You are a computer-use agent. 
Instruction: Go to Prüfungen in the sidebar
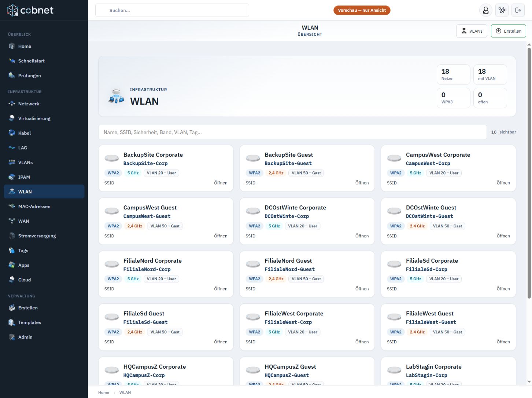pos(44,76)
